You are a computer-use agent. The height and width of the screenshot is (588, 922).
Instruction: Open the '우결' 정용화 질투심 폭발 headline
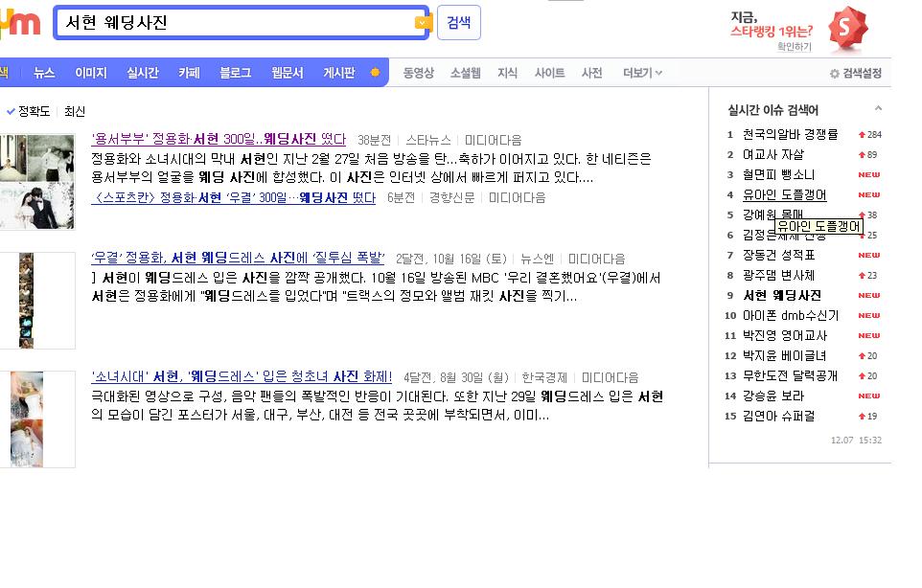pyautogui.click(x=238, y=258)
